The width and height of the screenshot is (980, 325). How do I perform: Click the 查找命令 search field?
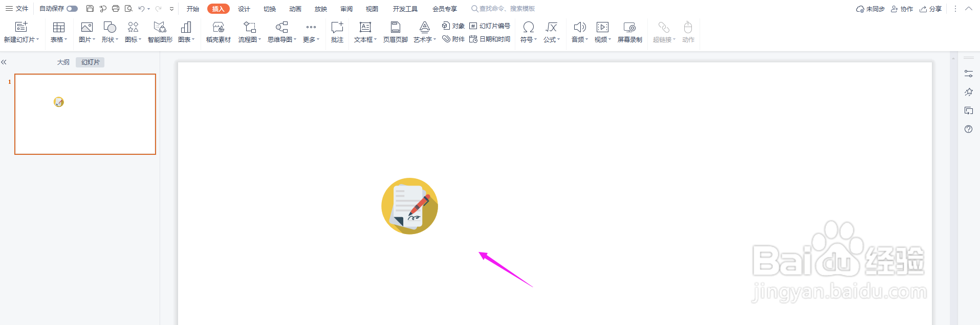click(x=504, y=9)
